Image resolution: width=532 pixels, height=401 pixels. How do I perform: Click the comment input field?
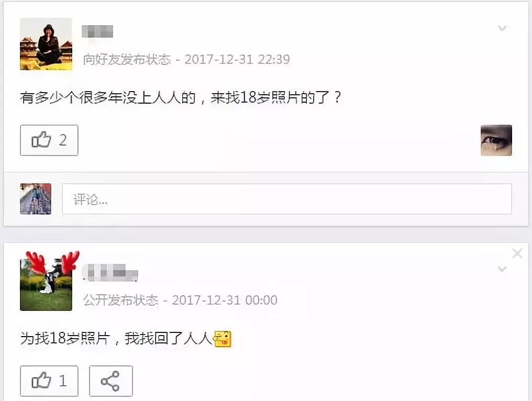pos(287,199)
